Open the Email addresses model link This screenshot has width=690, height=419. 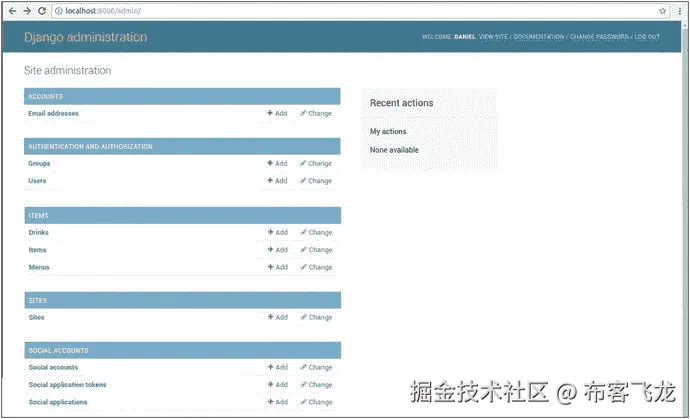(53, 114)
